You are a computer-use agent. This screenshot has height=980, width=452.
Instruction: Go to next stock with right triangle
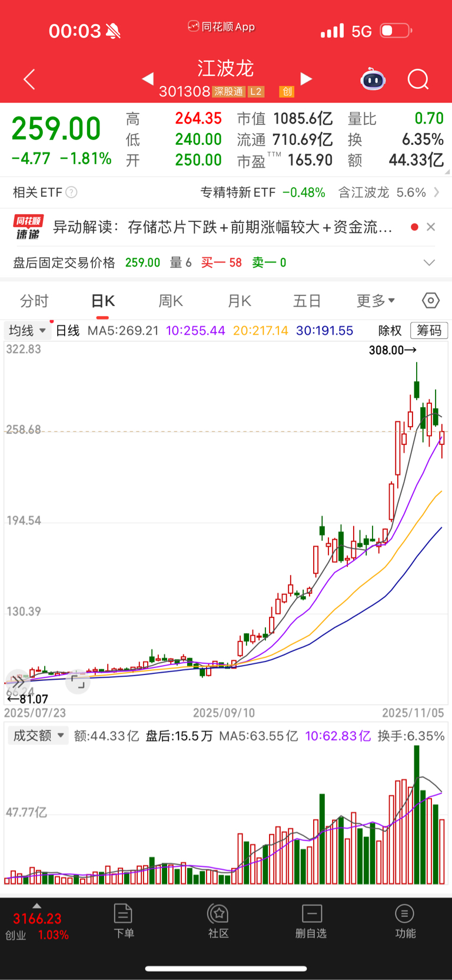pyautogui.click(x=306, y=78)
